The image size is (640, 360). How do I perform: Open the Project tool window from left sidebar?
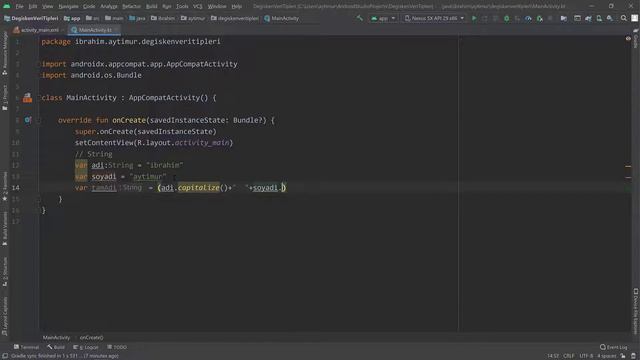[x=5, y=97]
